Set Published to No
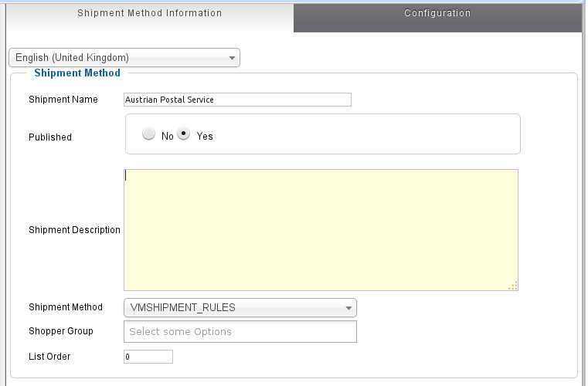Viewport: 588px width, 386px height. pos(148,134)
